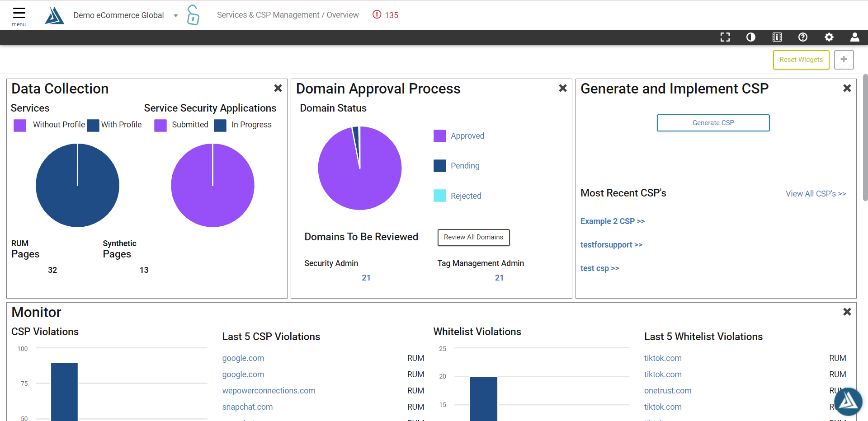Toggle the Submitted legend swatch

click(x=160, y=125)
